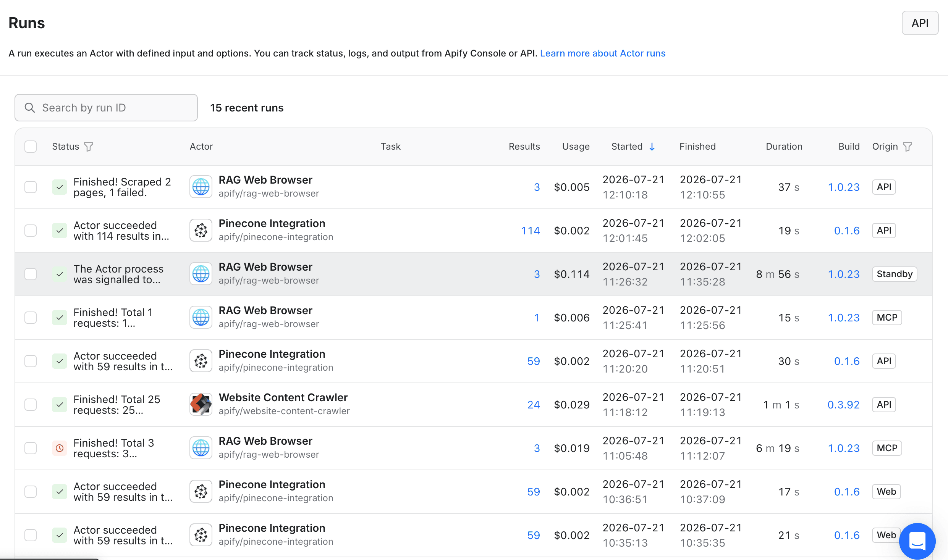This screenshot has height=560, width=948.
Task: Click RAG Web Browser icon in 12:10:18 run
Action: pos(201,187)
